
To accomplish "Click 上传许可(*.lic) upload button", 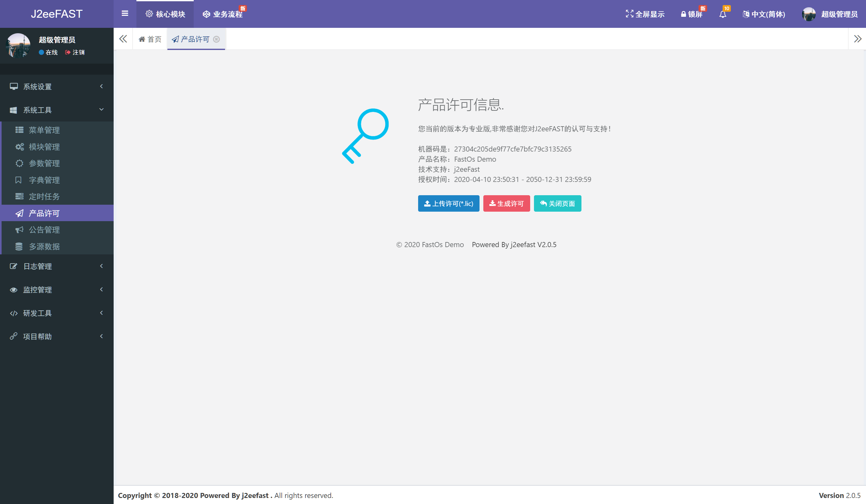I will tap(449, 203).
